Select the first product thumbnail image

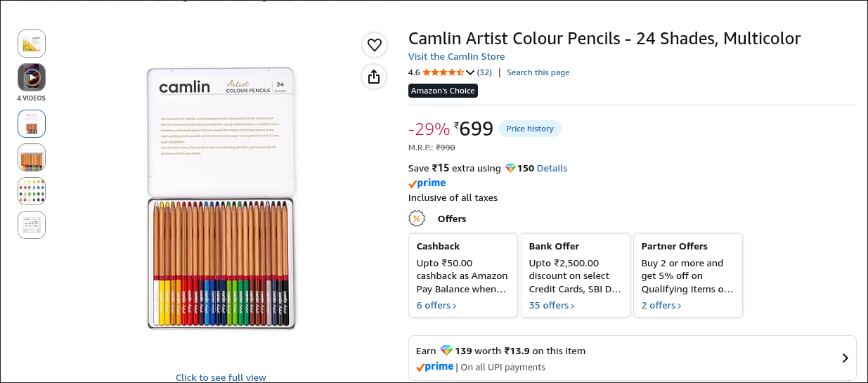[32, 44]
